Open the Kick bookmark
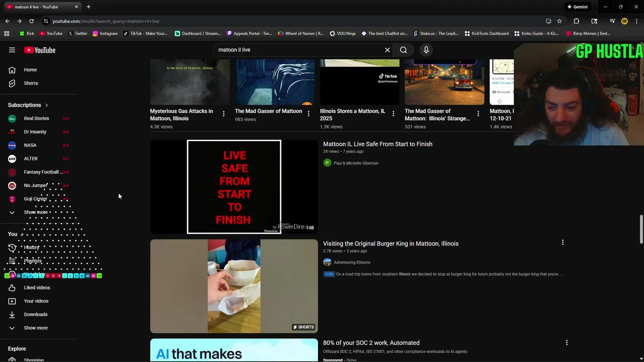Viewport: 644px width, 362px height. tap(27, 34)
